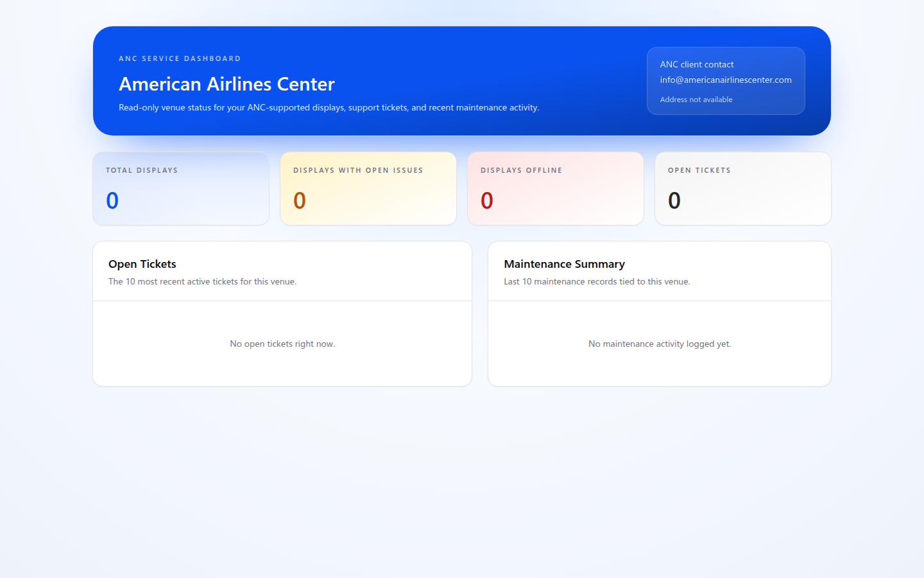Click the ANC client contact title

pyautogui.click(x=697, y=64)
